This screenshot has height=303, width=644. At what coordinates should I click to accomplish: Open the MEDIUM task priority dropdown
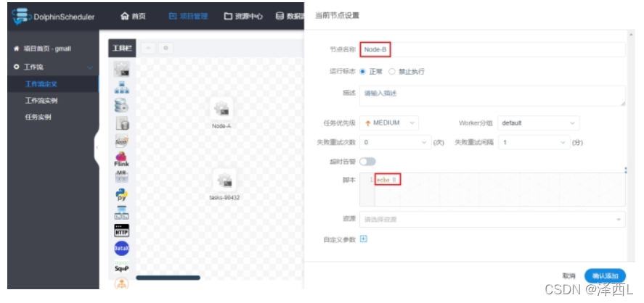point(389,123)
